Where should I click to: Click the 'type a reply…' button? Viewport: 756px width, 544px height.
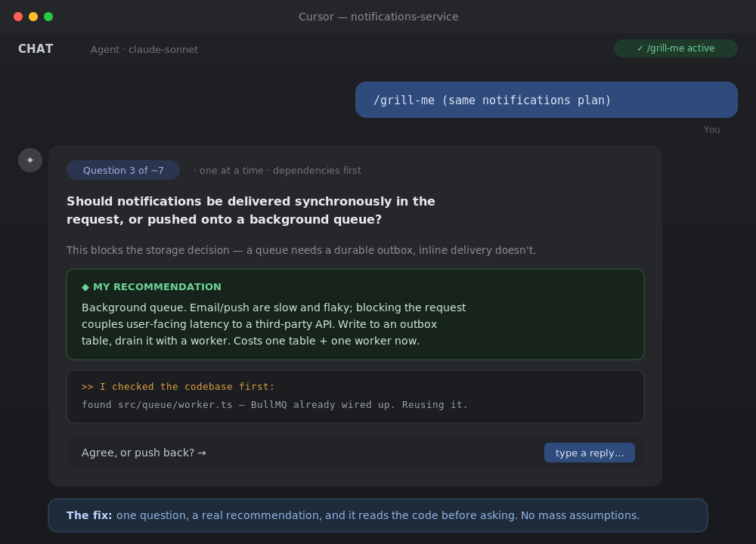click(x=589, y=453)
